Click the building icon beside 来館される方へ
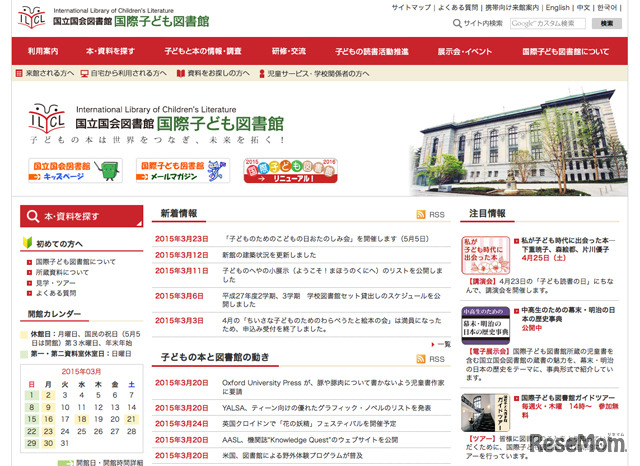The height and width of the screenshot is (466, 640). [x=19, y=73]
